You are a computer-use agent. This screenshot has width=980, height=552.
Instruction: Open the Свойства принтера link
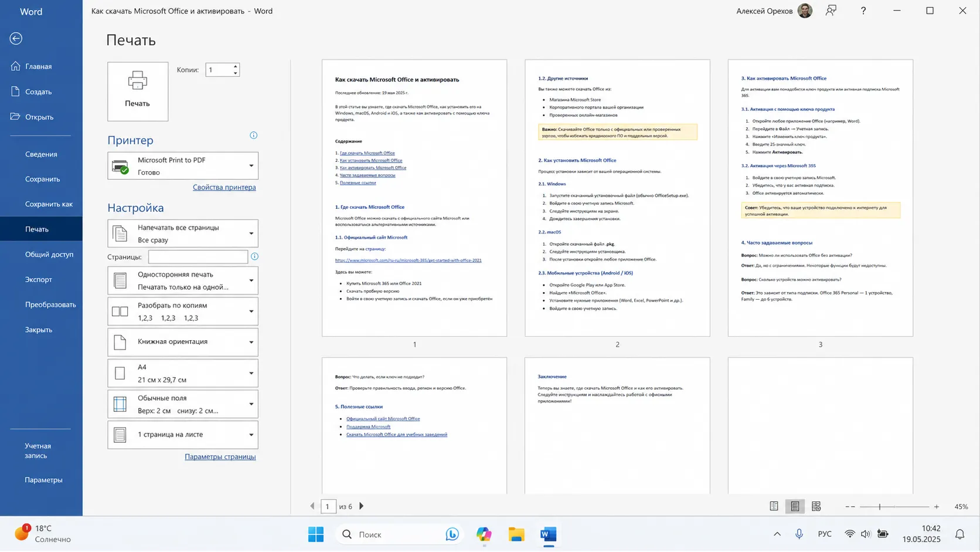point(224,187)
